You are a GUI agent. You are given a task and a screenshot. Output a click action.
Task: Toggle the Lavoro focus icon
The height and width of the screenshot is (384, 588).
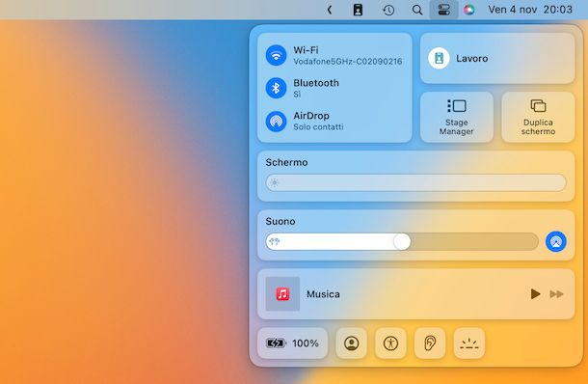(439, 58)
